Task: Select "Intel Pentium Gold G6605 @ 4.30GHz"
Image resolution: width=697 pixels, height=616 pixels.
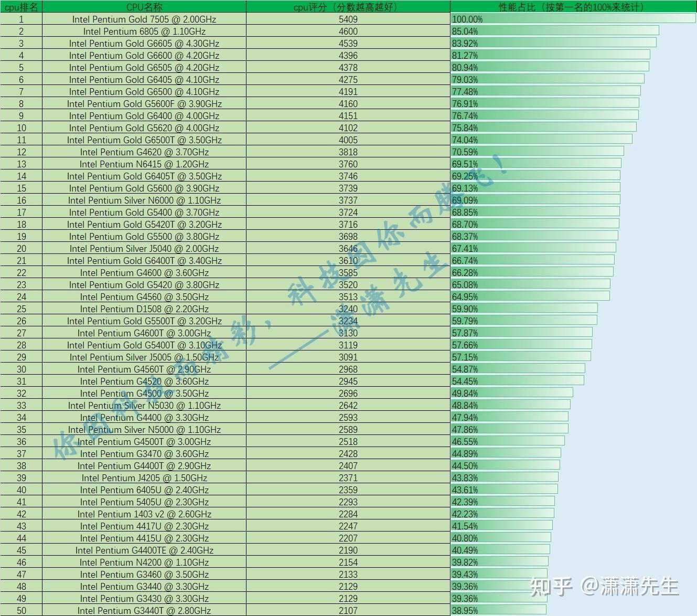Action: coord(144,43)
